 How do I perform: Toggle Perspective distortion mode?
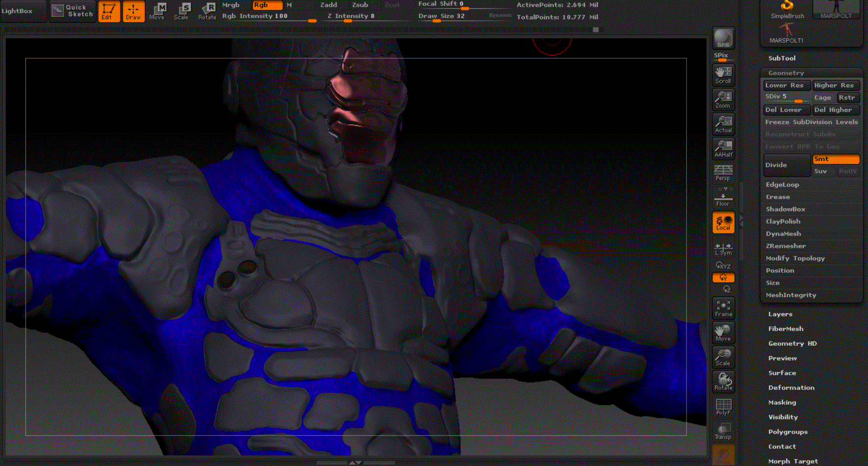(x=723, y=173)
